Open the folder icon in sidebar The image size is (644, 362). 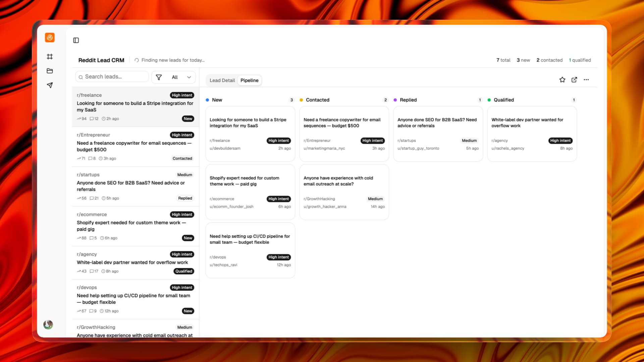[50, 71]
